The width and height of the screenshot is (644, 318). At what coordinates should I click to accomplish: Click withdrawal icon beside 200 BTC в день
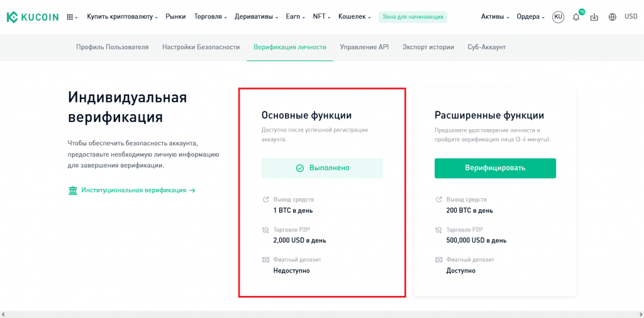(x=438, y=200)
